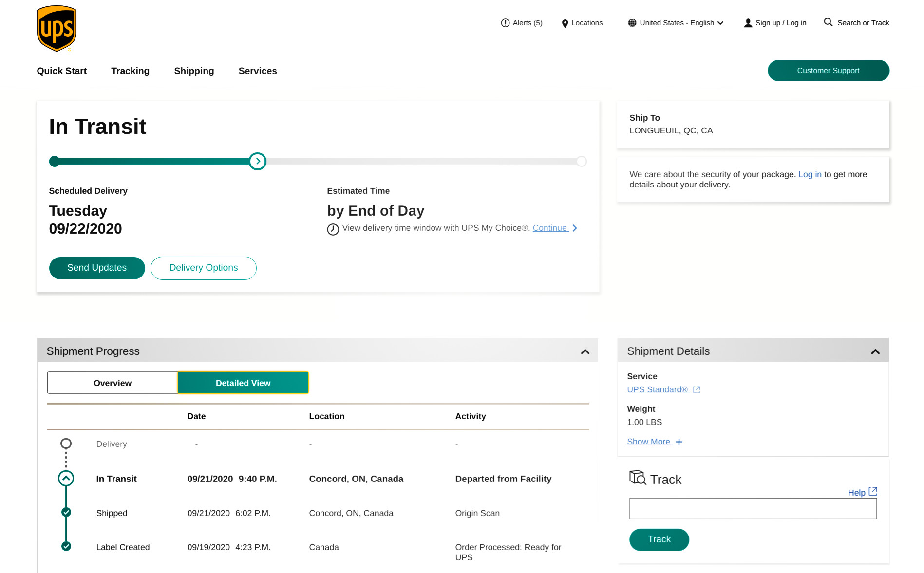
Task: Click the Label Created checkmark status icon
Action: point(66,546)
